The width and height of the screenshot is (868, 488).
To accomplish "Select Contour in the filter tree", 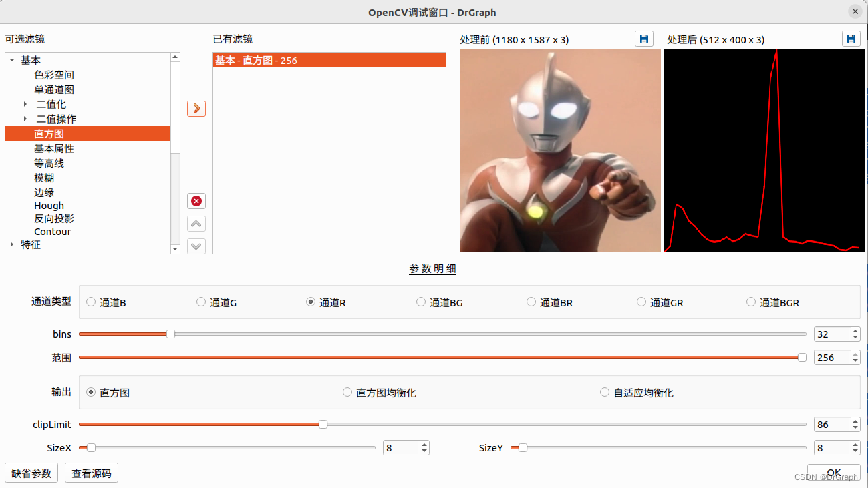I will [53, 232].
